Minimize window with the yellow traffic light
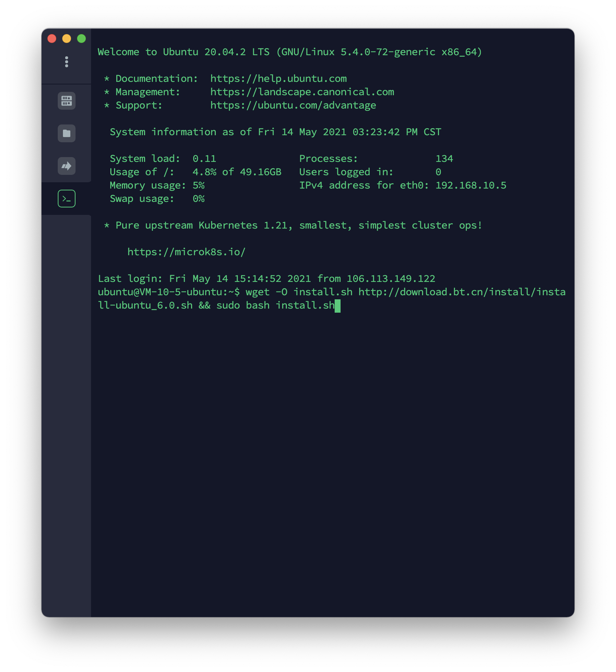 click(x=66, y=38)
